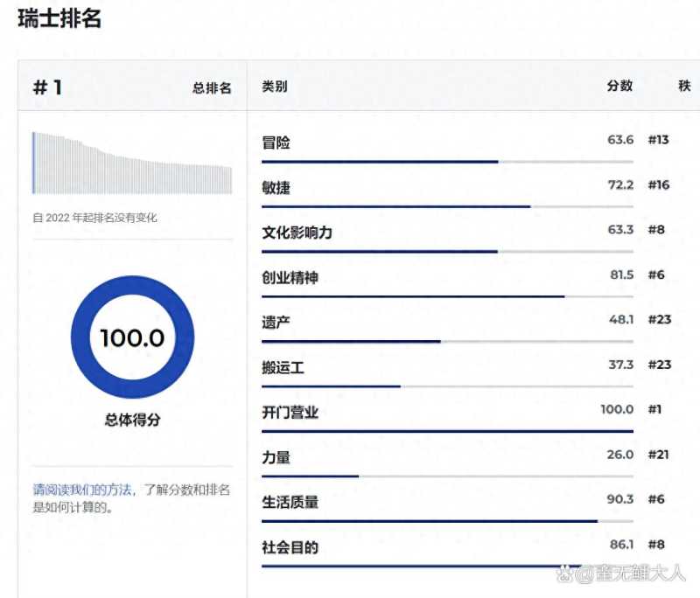The image size is (700, 598).
Task: Open the '生活质量' category
Action: [290, 502]
